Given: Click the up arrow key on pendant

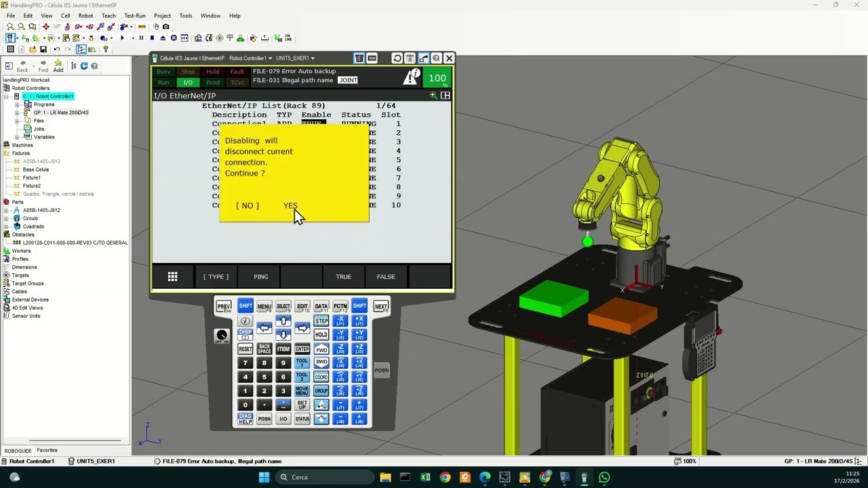Looking at the screenshot, I should tap(283, 321).
